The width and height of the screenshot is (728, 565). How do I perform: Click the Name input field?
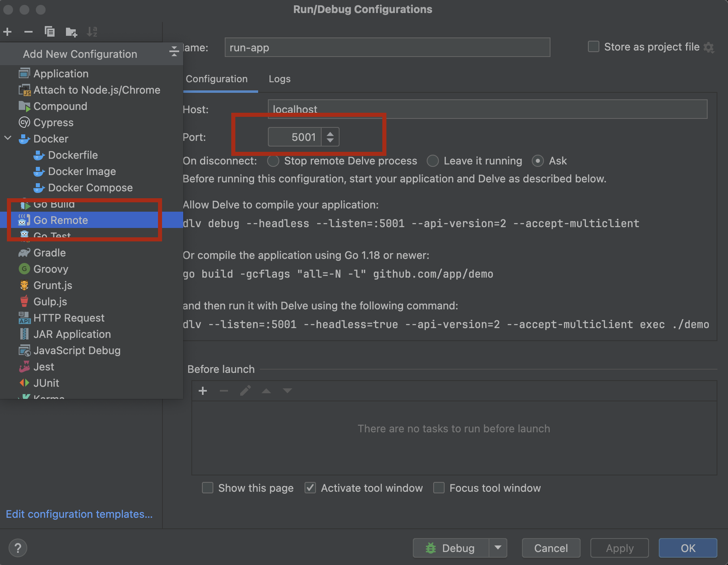387,48
